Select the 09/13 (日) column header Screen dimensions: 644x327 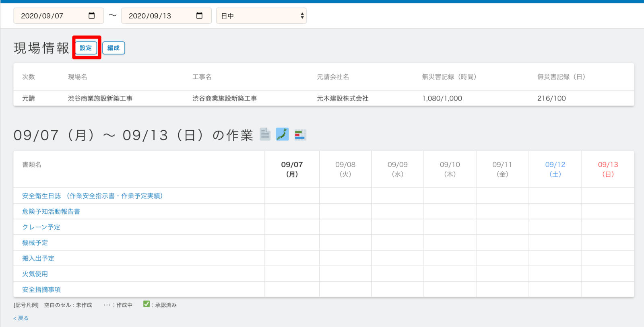(608, 169)
